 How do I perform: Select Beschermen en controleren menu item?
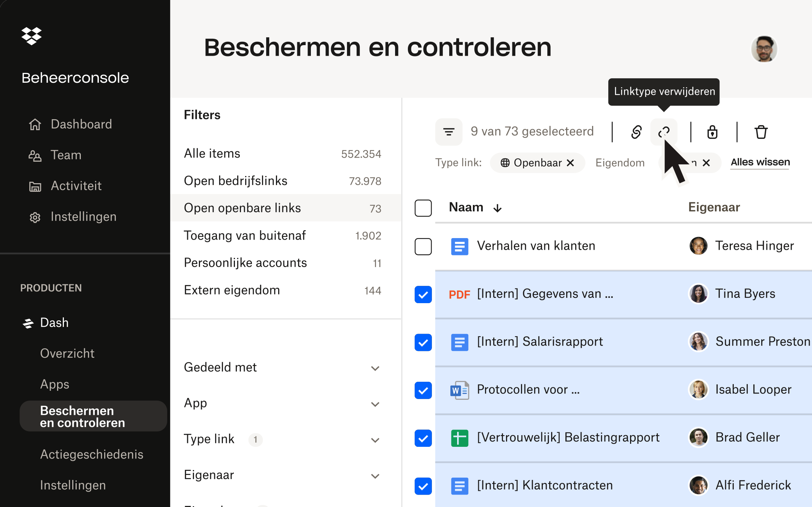(93, 416)
